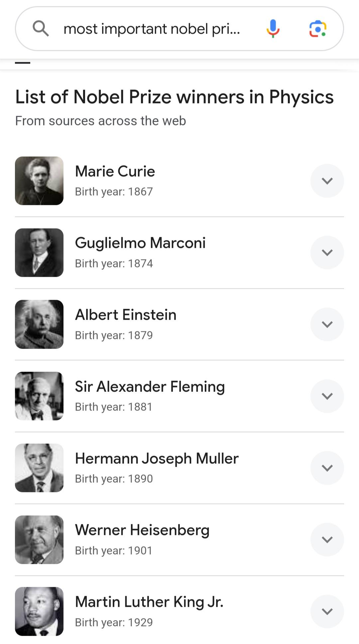The height and width of the screenshot is (644, 359).
Task: Expand the Werner Heisenberg entry
Action: point(327,540)
